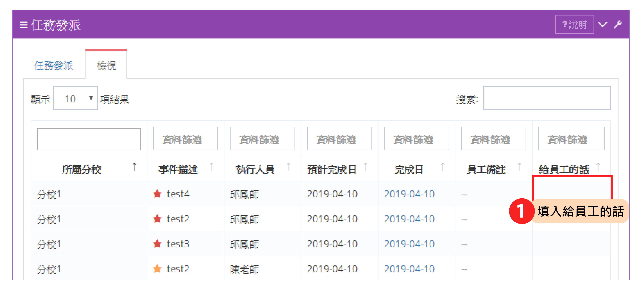Click the hamburger menu icon beside 任務發派
The image size is (644, 290).
tap(23, 25)
